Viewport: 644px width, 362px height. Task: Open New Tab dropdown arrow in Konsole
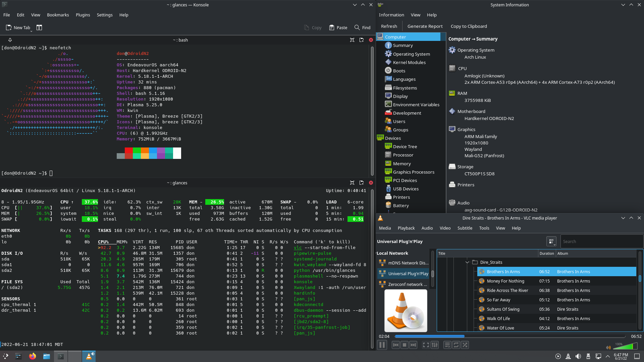pos(32,31)
